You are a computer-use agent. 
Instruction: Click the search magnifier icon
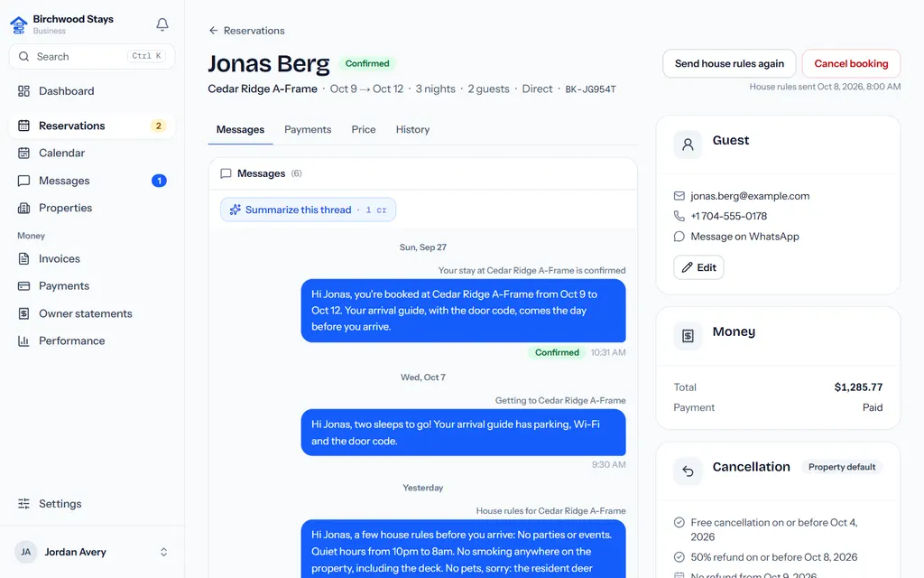point(23,57)
